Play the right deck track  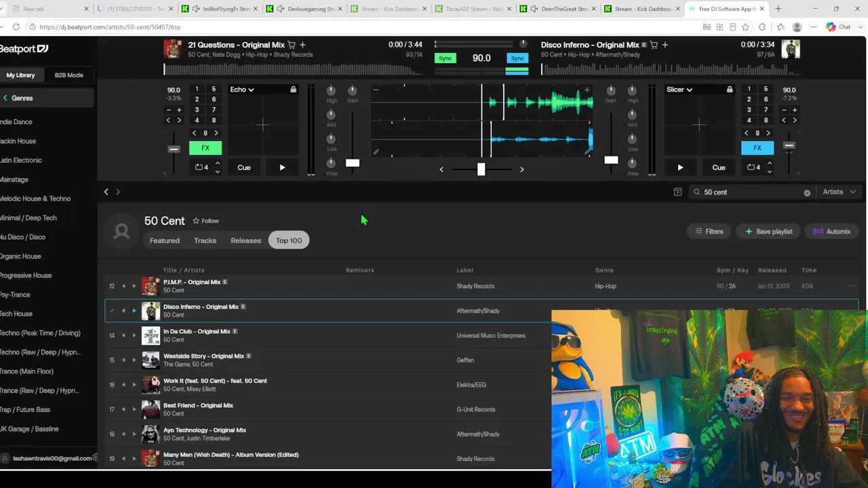(x=680, y=167)
